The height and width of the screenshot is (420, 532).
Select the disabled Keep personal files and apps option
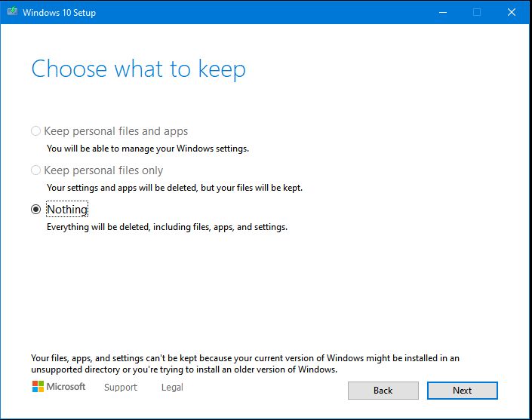[x=35, y=131]
